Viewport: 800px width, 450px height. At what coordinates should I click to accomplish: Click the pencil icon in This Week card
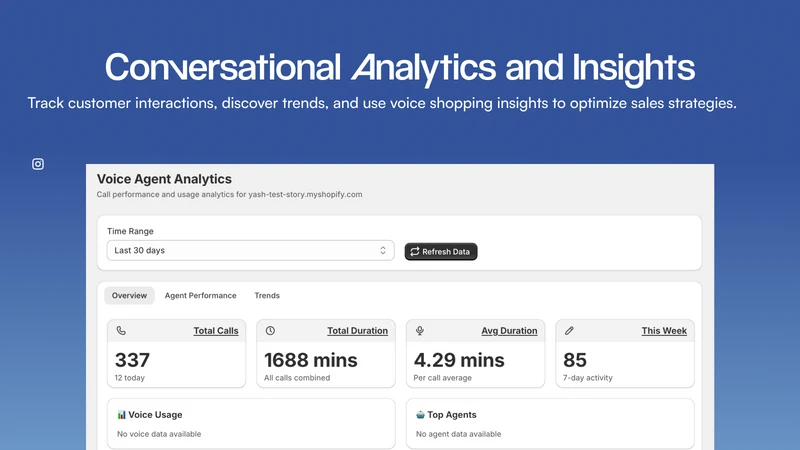point(569,331)
